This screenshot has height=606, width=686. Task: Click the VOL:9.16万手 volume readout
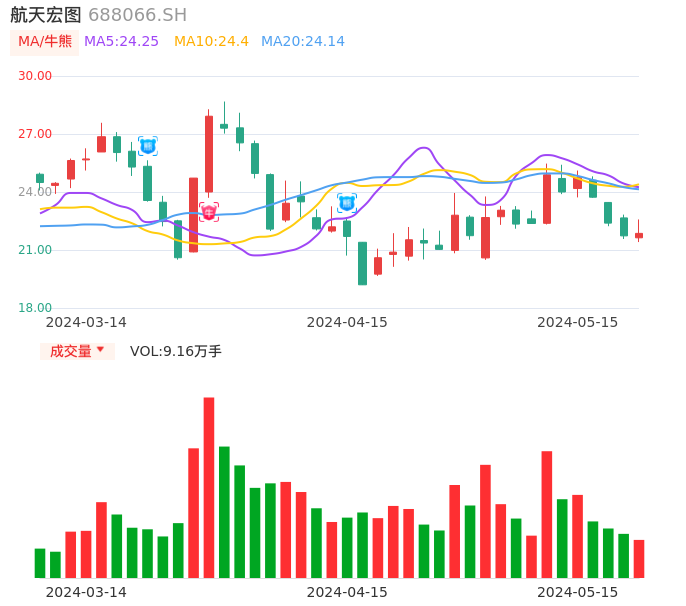tap(176, 351)
